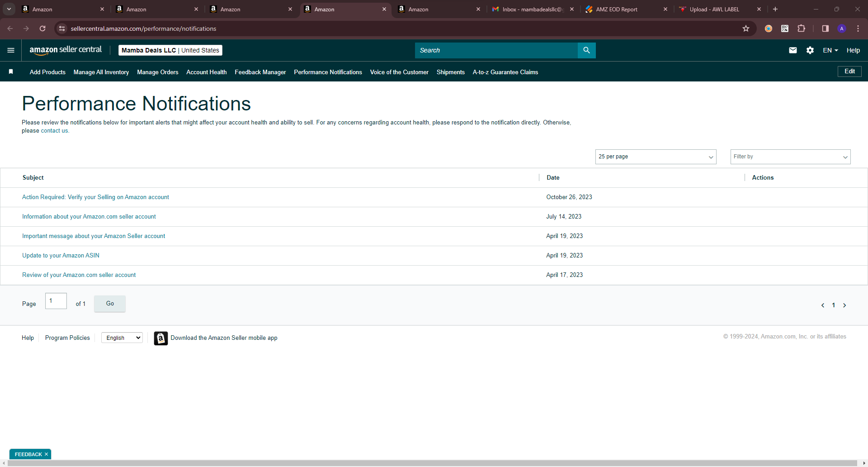The image size is (868, 467).
Task: Click the Go button for pagination
Action: [x=110, y=304]
